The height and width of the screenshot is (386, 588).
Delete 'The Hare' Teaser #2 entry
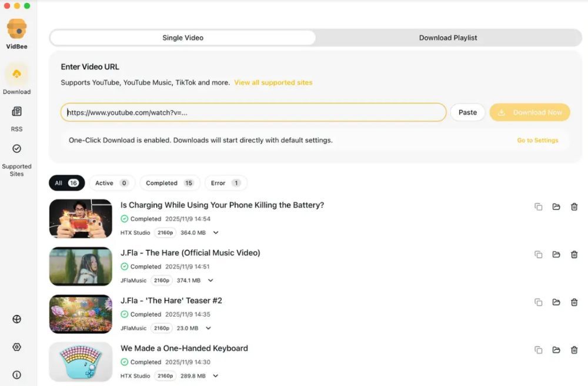(x=574, y=302)
